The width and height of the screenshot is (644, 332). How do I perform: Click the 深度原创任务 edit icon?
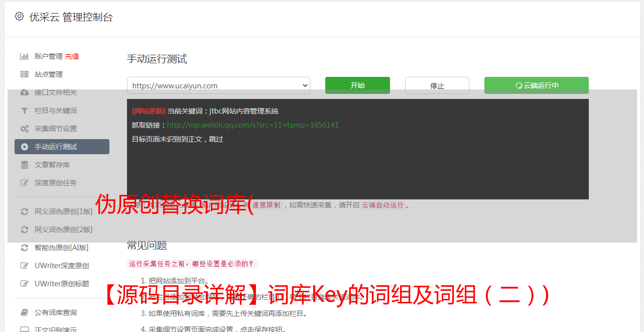pos(24,183)
